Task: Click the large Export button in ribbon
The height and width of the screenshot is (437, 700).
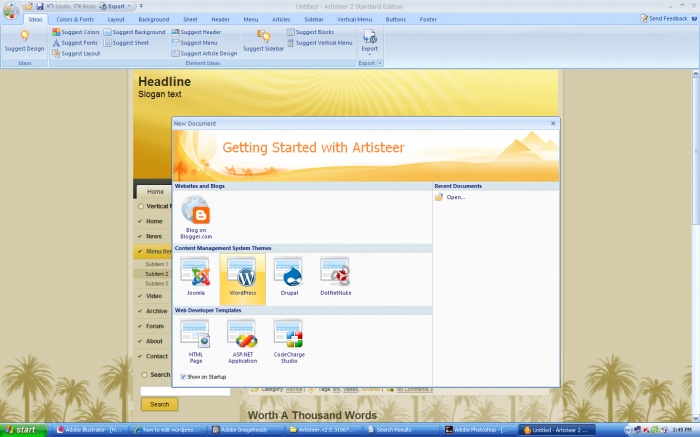Action: pyautogui.click(x=370, y=41)
